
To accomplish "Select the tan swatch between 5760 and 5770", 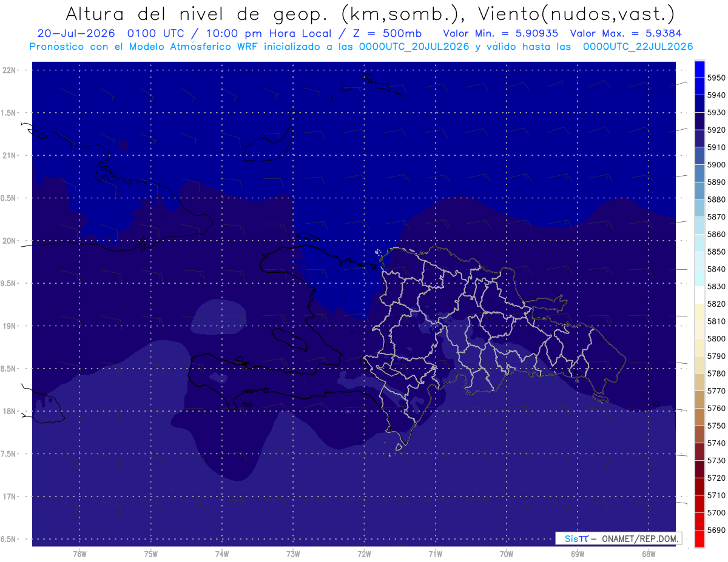I will (x=699, y=399).
